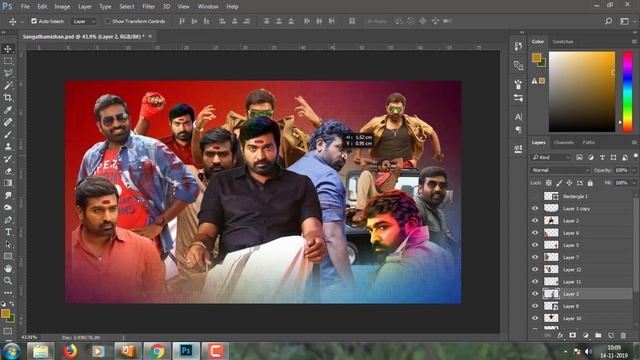Select the Gradient tool
This screenshot has height=360, width=640.
click(8, 183)
